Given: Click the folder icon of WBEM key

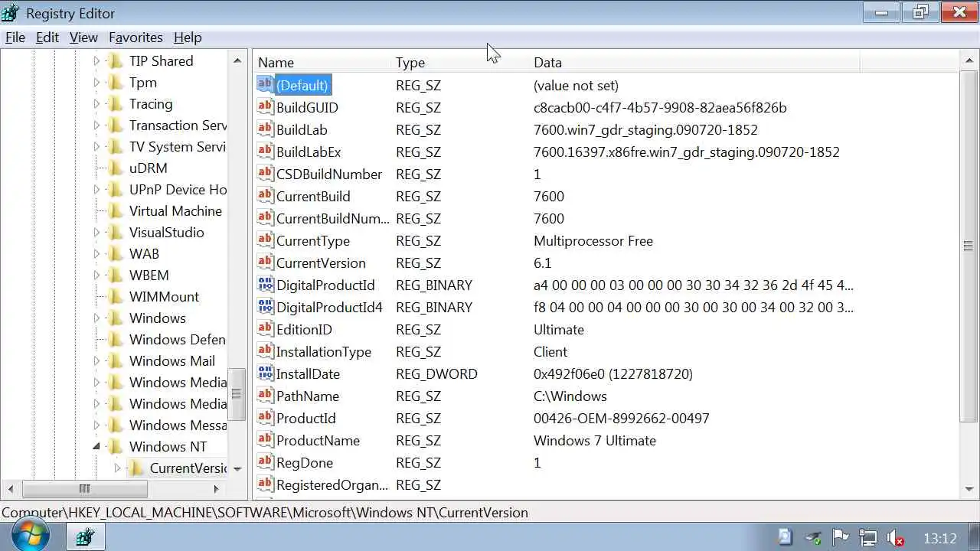Looking at the screenshot, I should tap(116, 275).
